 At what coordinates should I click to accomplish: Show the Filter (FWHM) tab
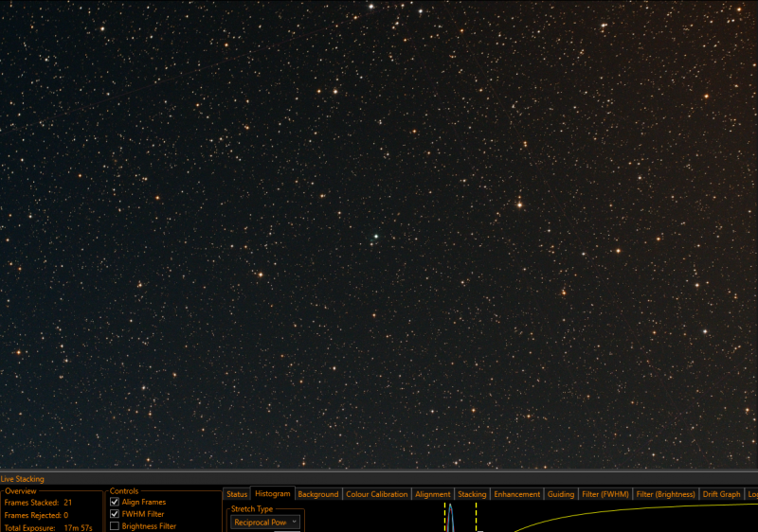(605, 494)
